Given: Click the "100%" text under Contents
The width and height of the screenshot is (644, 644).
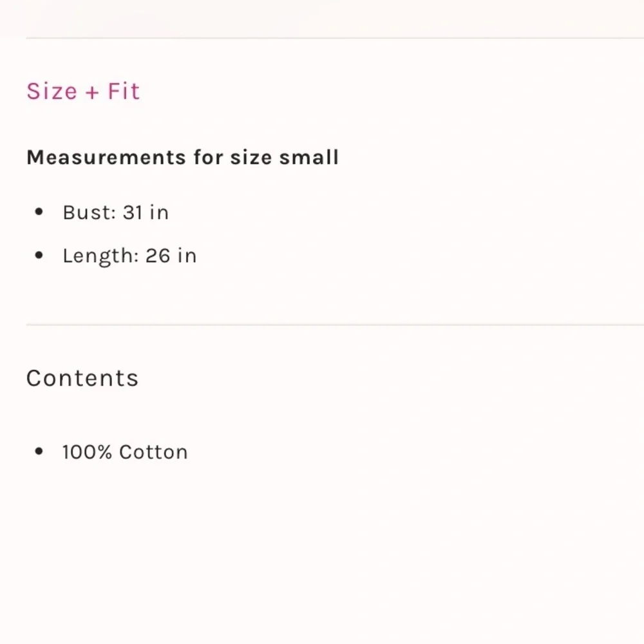Looking at the screenshot, I should (x=87, y=451).
